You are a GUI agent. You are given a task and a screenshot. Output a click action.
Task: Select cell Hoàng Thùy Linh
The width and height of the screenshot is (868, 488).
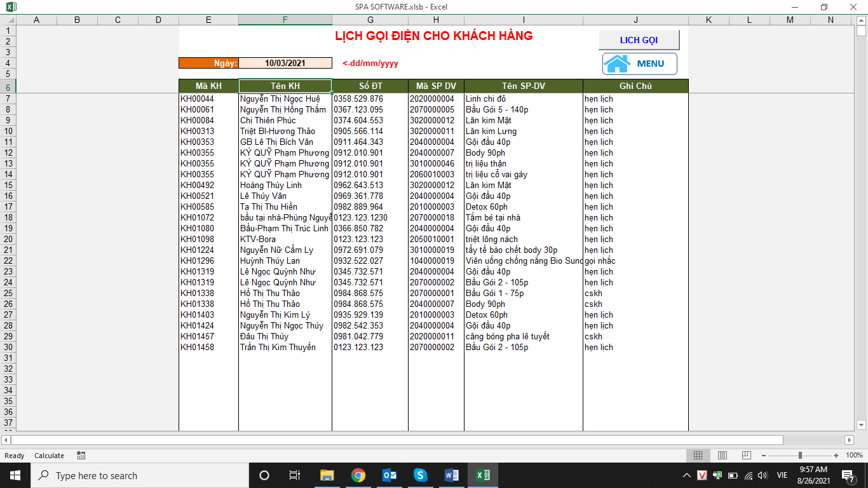pyautogui.click(x=285, y=185)
